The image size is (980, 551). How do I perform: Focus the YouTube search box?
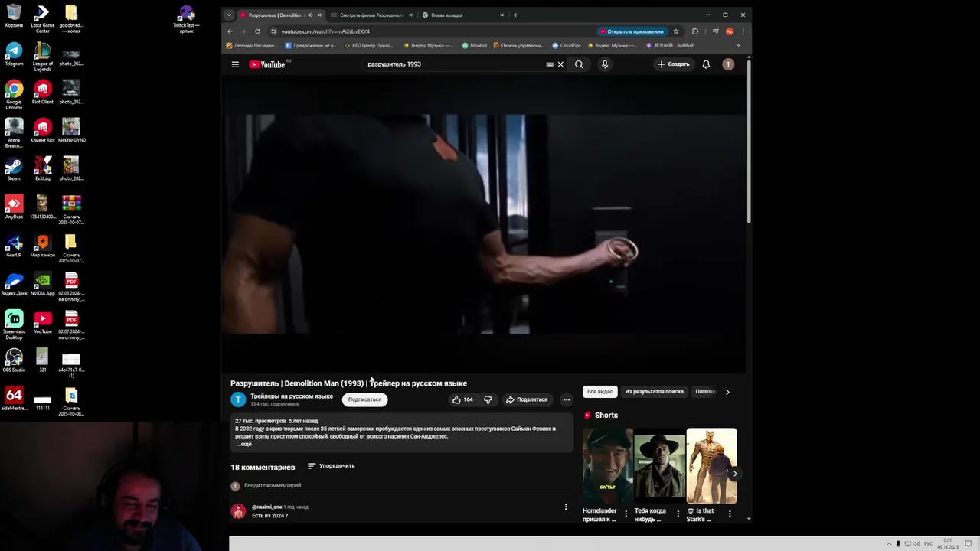pyautogui.click(x=456, y=64)
